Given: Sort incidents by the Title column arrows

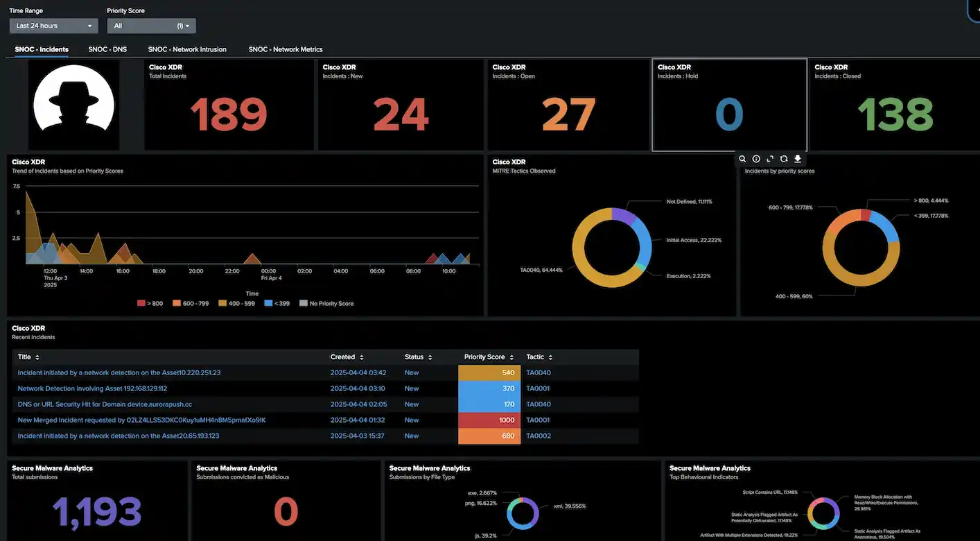Looking at the screenshot, I should (37, 357).
